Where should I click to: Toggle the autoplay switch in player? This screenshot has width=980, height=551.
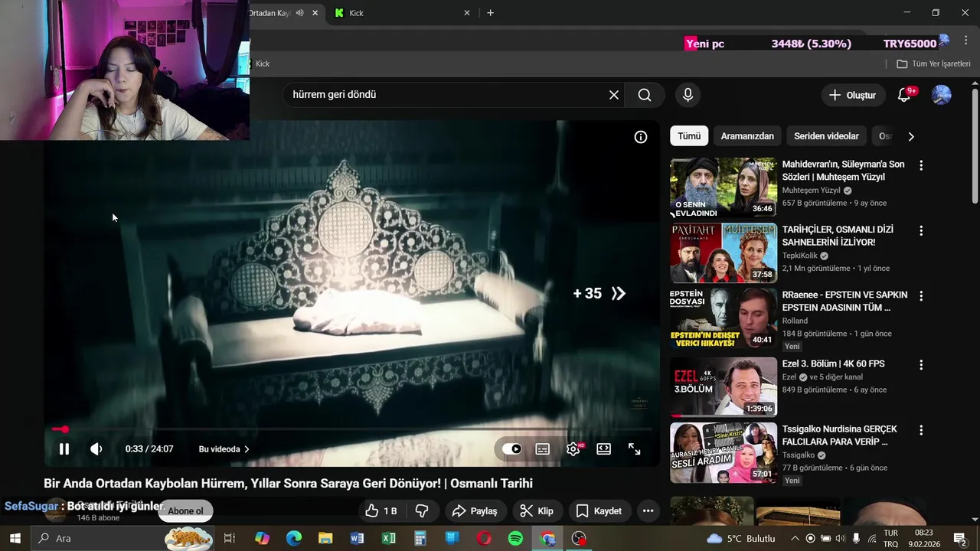(x=512, y=449)
